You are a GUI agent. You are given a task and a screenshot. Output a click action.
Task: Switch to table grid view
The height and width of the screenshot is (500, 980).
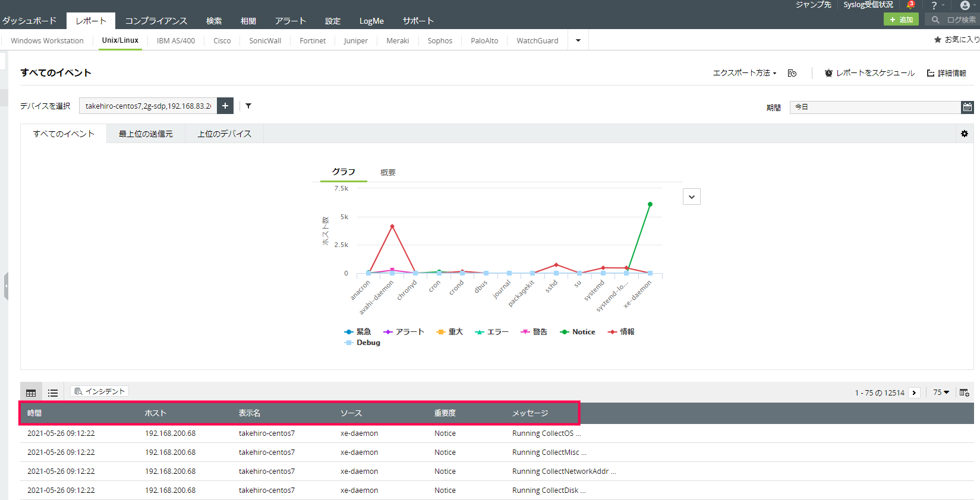tap(31, 393)
